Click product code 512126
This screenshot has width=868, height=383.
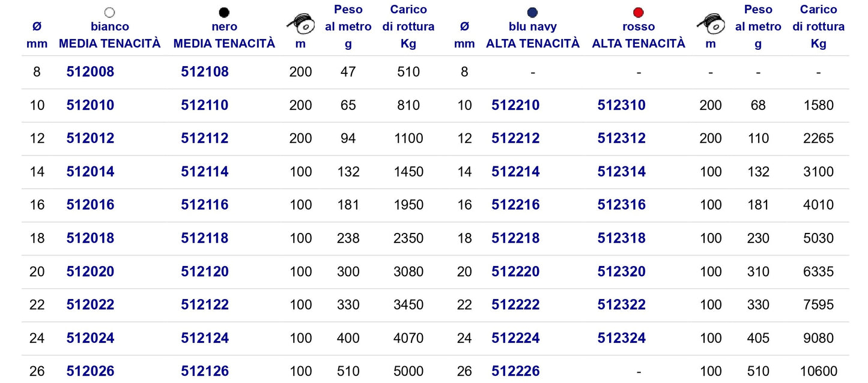(205, 372)
